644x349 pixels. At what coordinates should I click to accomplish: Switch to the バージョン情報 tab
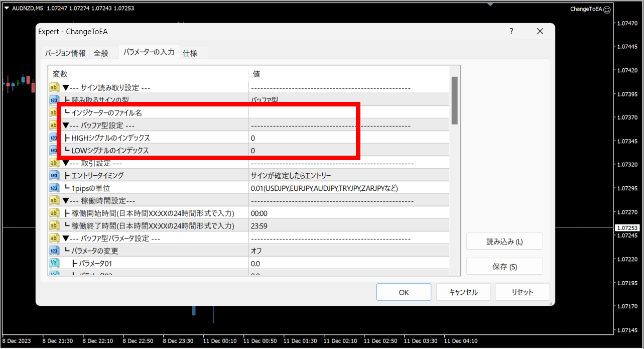[x=65, y=53]
